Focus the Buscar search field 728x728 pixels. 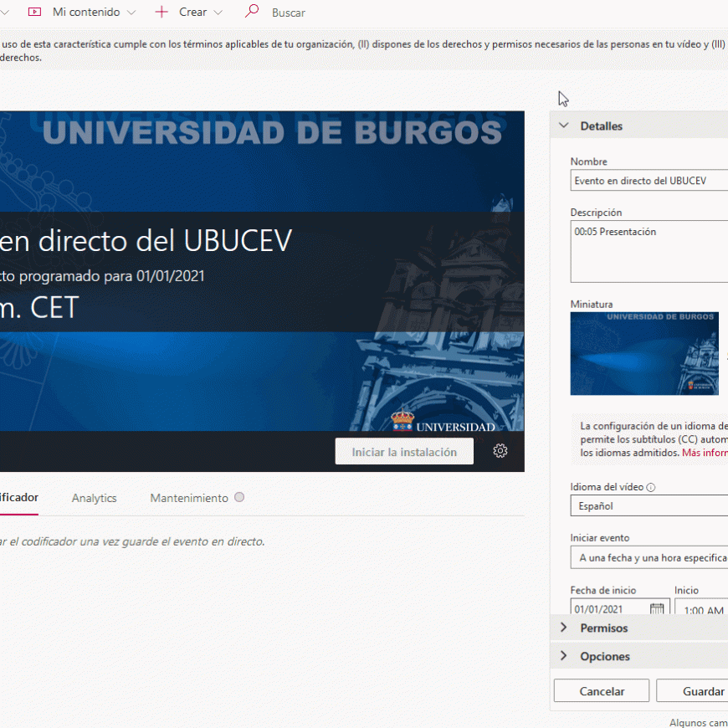(289, 13)
